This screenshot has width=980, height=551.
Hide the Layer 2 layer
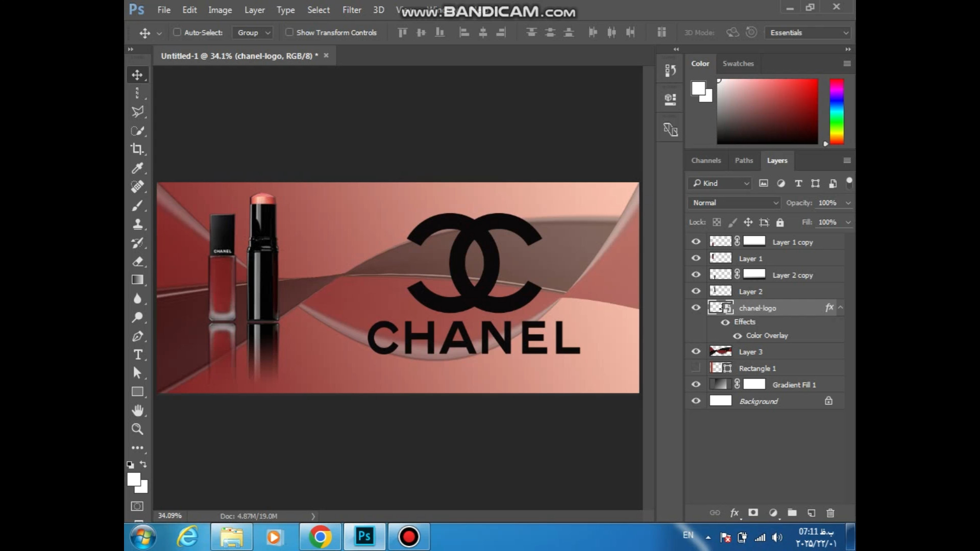(696, 291)
